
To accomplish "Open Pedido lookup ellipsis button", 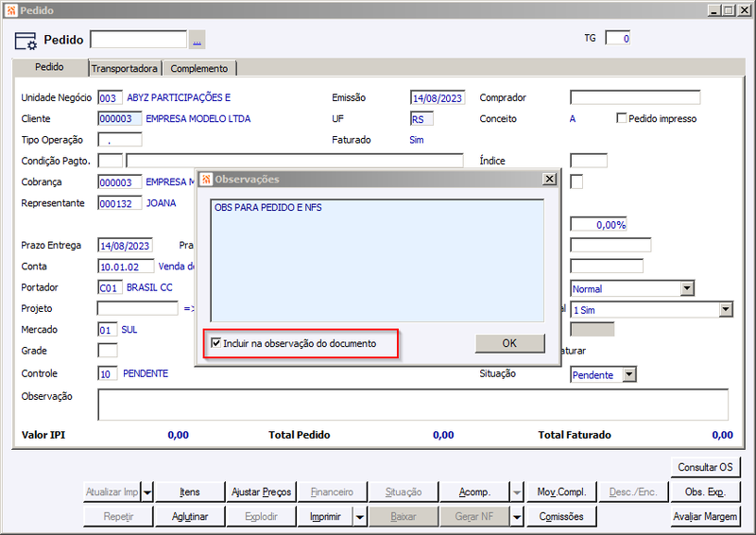I will (198, 40).
